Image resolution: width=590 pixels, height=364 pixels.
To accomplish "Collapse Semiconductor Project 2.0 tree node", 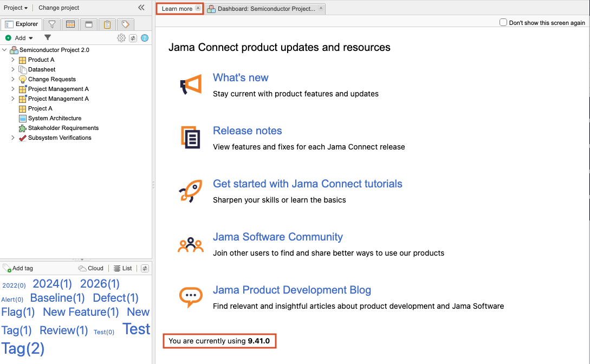I will pyautogui.click(x=4, y=50).
